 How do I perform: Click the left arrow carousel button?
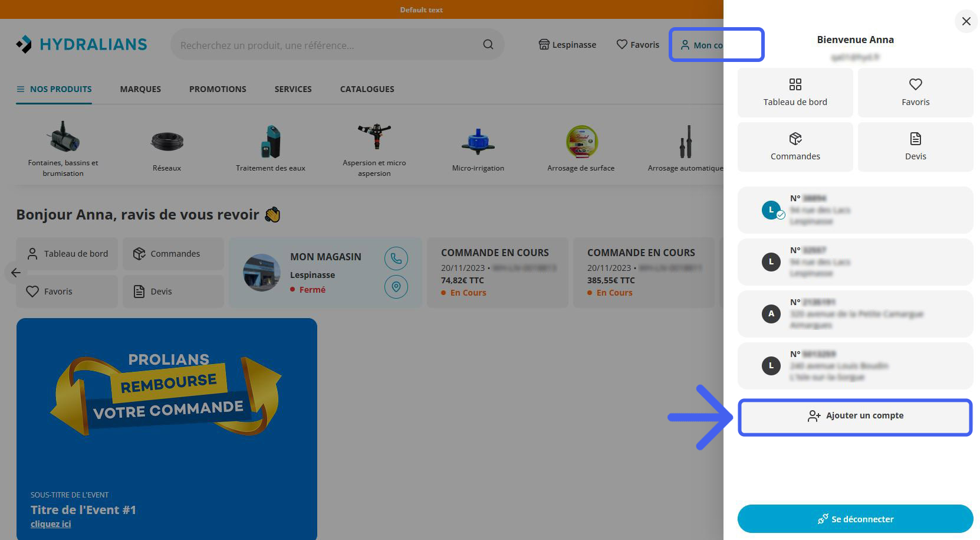pos(15,273)
